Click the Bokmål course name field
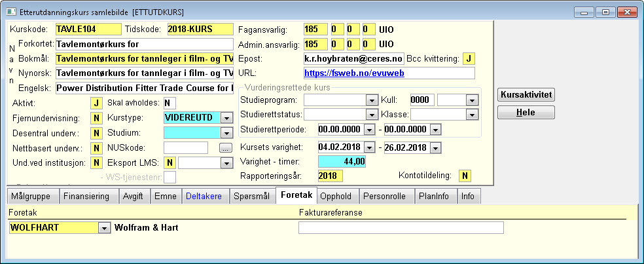The height and width of the screenshot is (264, 644). tap(144, 59)
